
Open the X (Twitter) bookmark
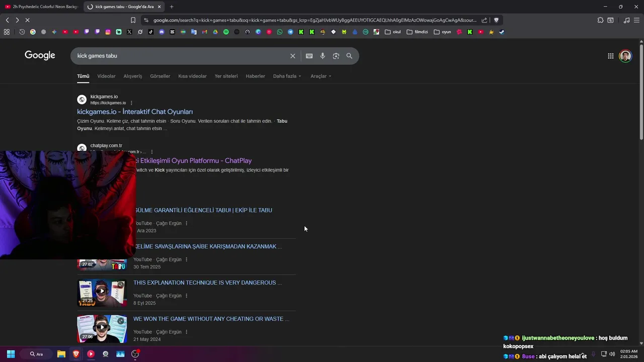(x=129, y=32)
